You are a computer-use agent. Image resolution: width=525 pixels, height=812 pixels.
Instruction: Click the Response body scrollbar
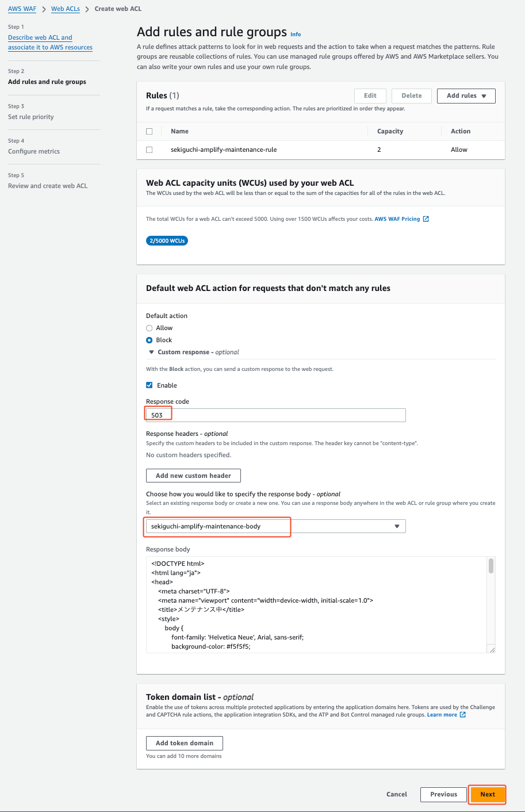tap(491, 566)
